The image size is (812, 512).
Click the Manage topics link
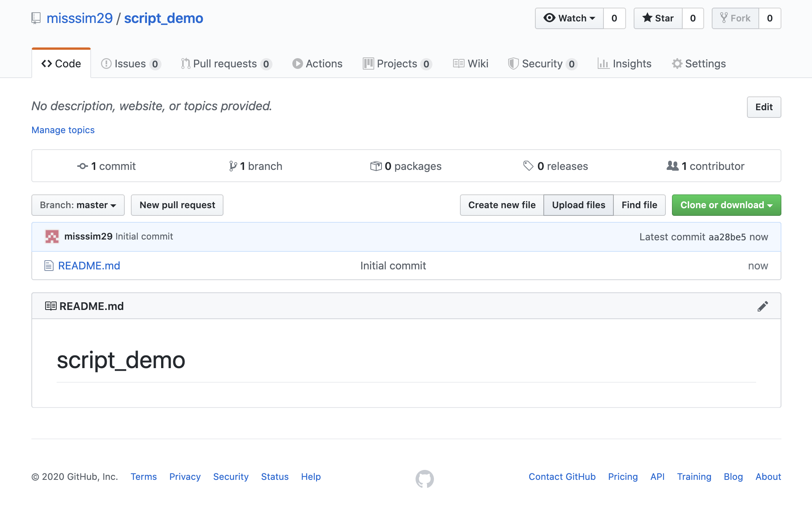[x=63, y=130]
